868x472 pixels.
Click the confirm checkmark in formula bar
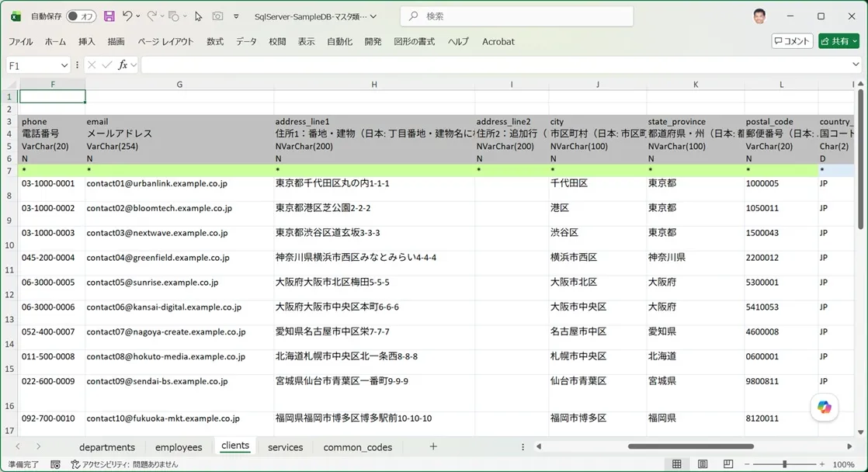(x=107, y=65)
